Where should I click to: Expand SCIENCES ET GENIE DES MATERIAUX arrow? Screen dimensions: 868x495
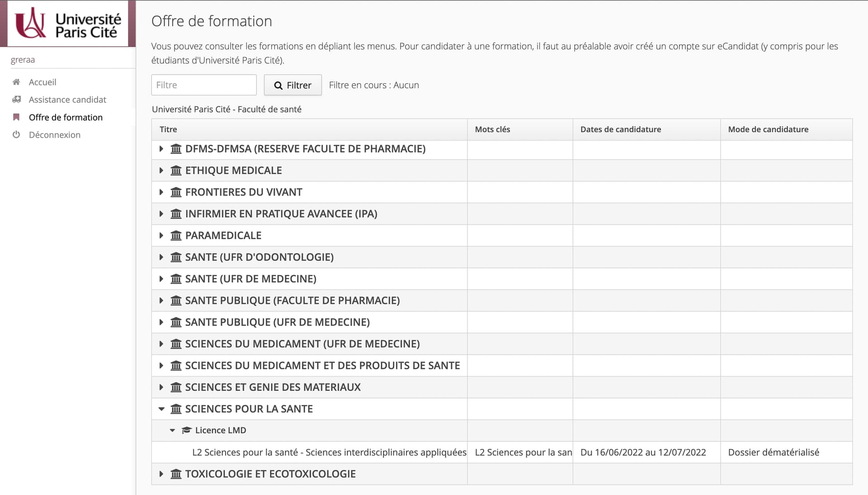(161, 387)
